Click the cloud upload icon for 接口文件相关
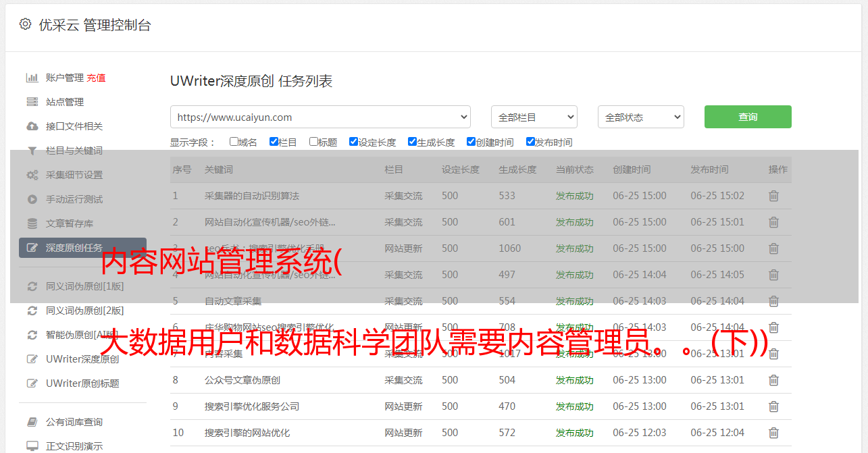Screen dimensions: 868x453 point(32,126)
